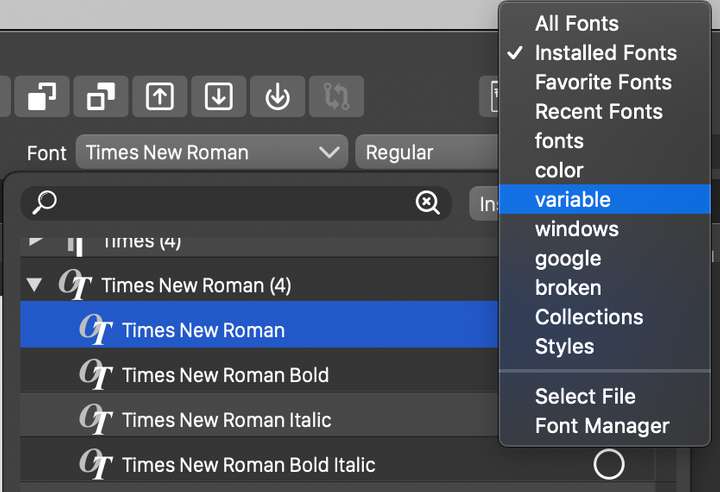Viewport: 720px width, 492px height.
Task: Click the bring to front arrange icon
Action: click(x=42, y=96)
